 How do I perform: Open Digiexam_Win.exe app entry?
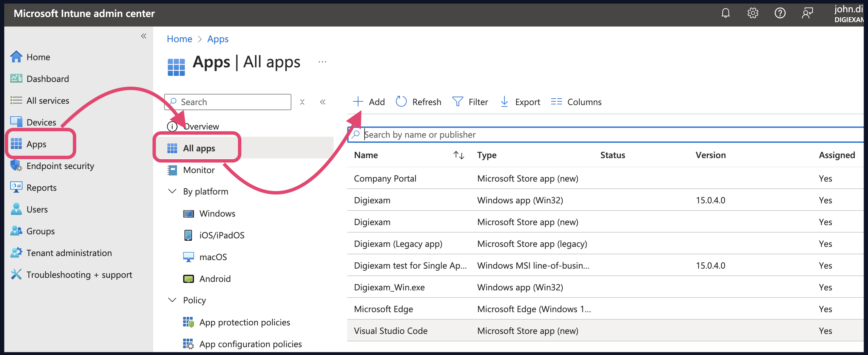click(389, 287)
